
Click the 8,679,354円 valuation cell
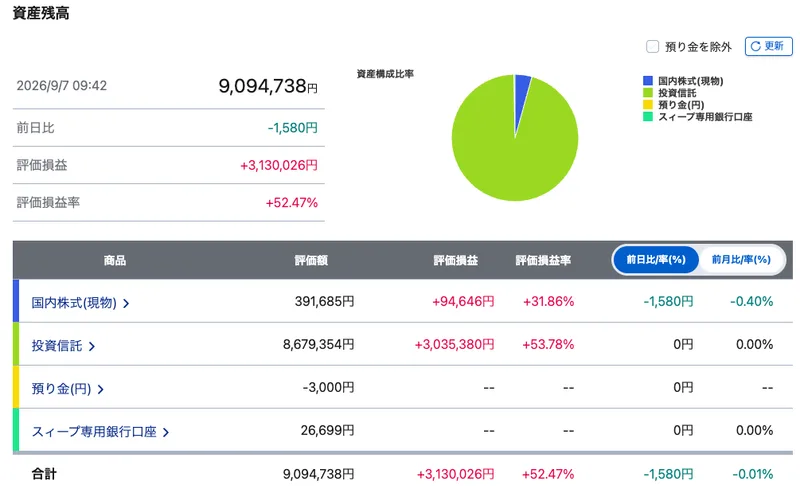tap(318, 344)
